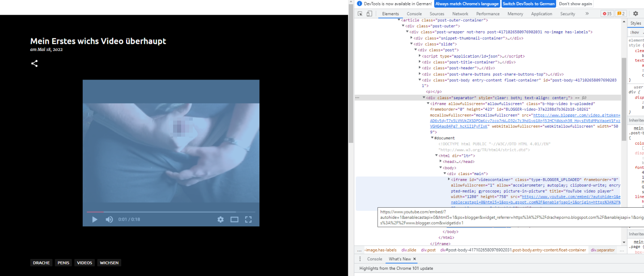Activate the inspect element picker icon

point(360,14)
